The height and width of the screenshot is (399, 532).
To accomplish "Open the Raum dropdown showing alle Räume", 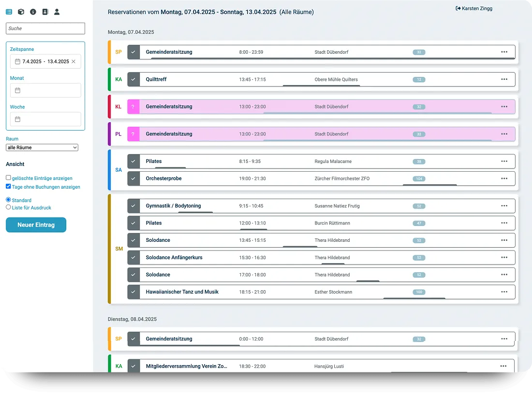I will click(x=42, y=148).
